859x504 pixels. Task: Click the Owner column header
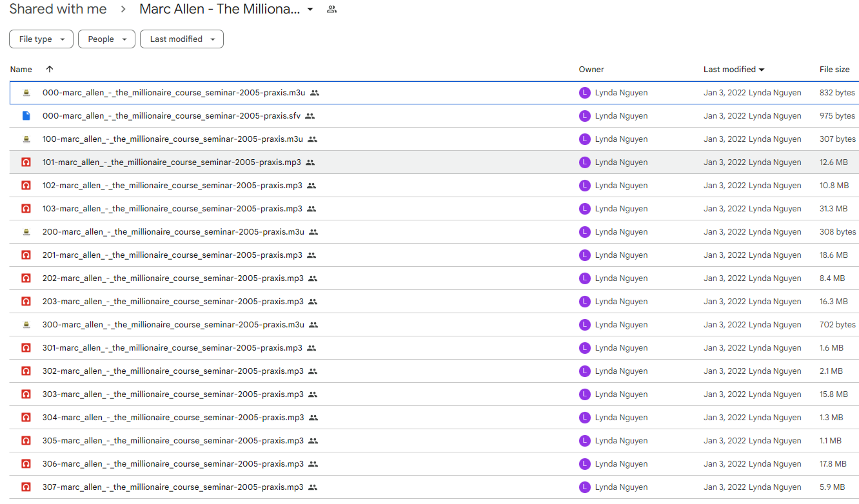click(591, 70)
